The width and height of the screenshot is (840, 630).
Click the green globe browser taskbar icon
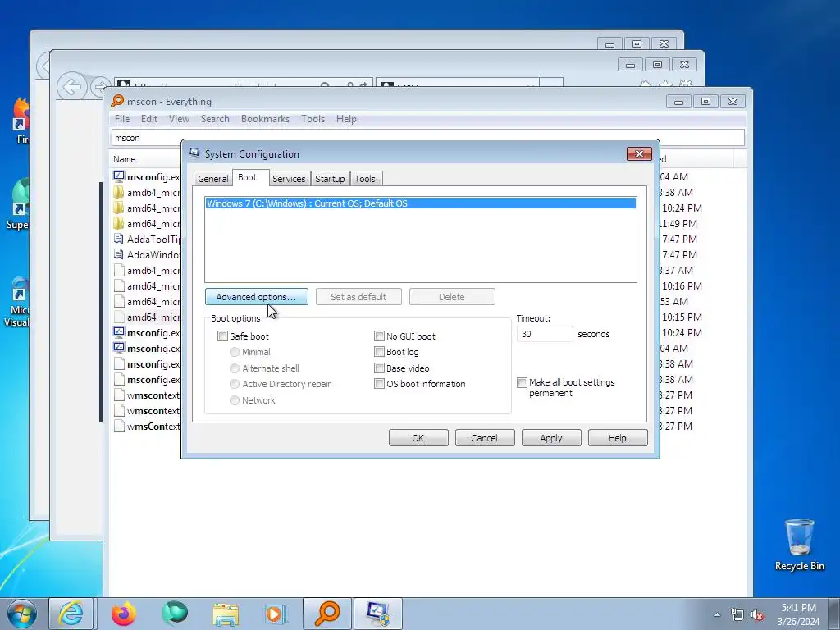pos(175,613)
